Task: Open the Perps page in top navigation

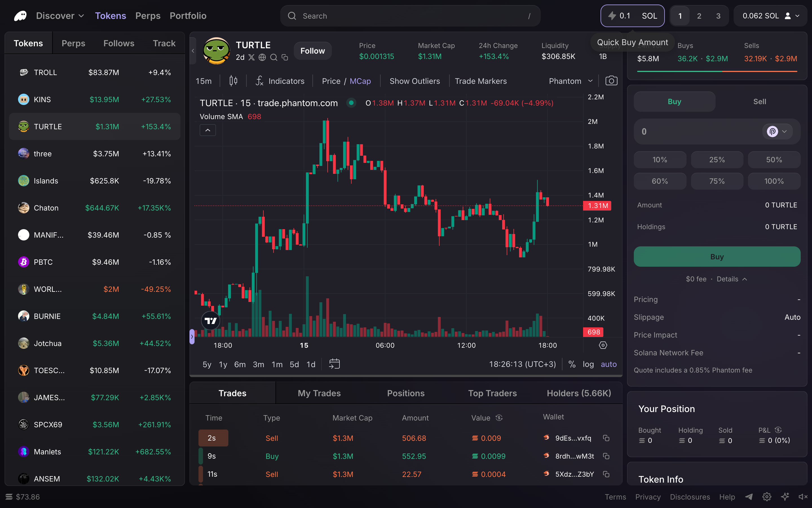Action: click(x=148, y=16)
